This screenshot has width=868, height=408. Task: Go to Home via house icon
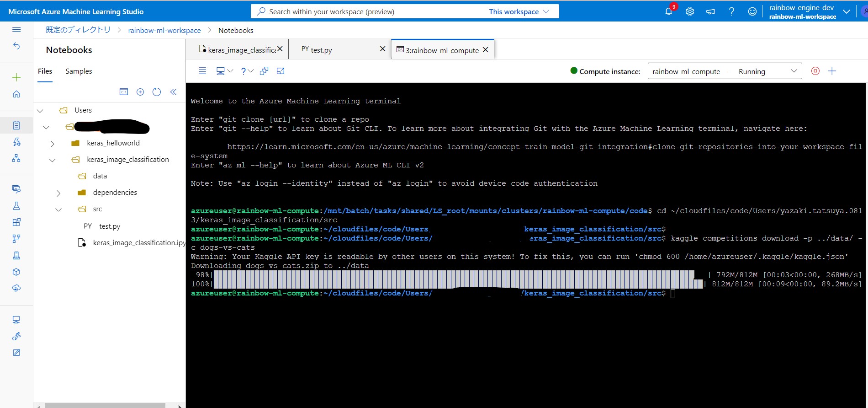(x=16, y=94)
